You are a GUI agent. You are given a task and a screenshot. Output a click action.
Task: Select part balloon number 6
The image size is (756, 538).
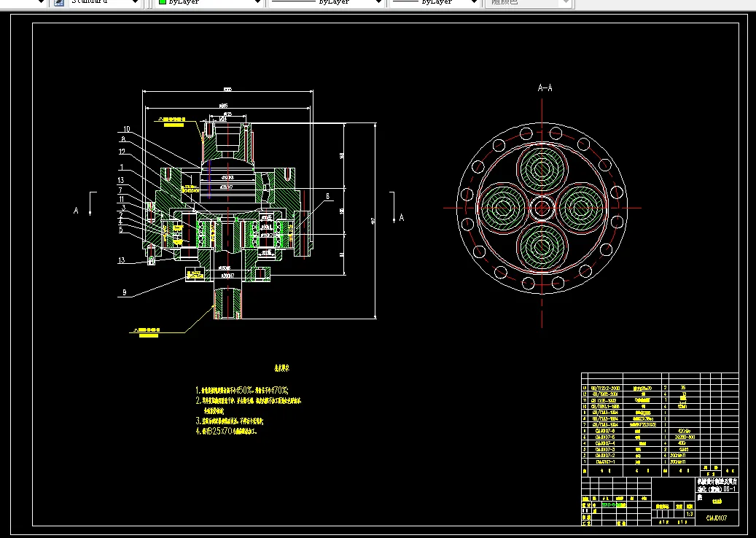pyautogui.click(x=327, y=196)
